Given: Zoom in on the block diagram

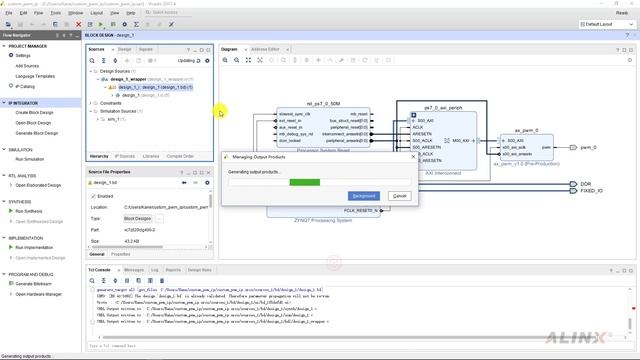Looking at the screenshot, I should click(225, 60).
